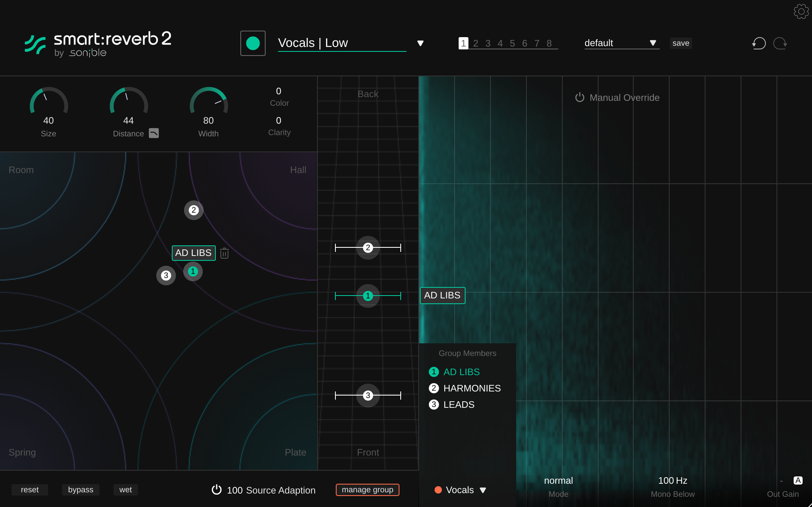This screenshot has width=812, height=507.
Task: Click the undo arrow icon
Action: (759, 43)
